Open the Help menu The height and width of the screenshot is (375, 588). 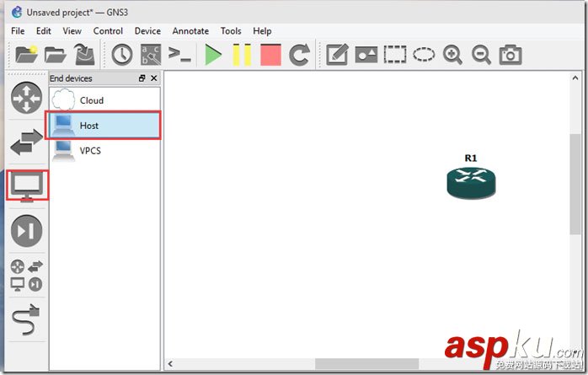[x=262, y=31]
